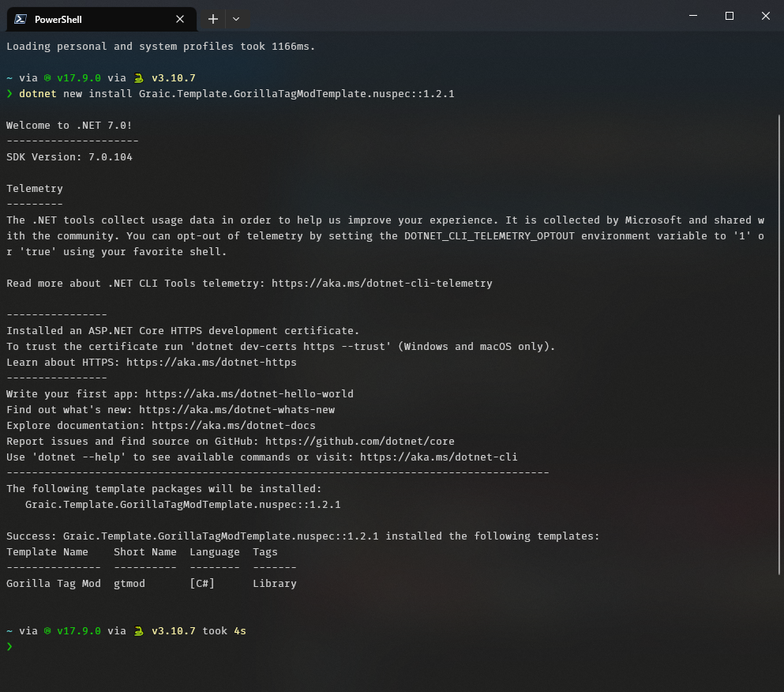Open the dotnet-whats-new link
Viewport: 784px width, 692px height.
click(x=236, y=410)
